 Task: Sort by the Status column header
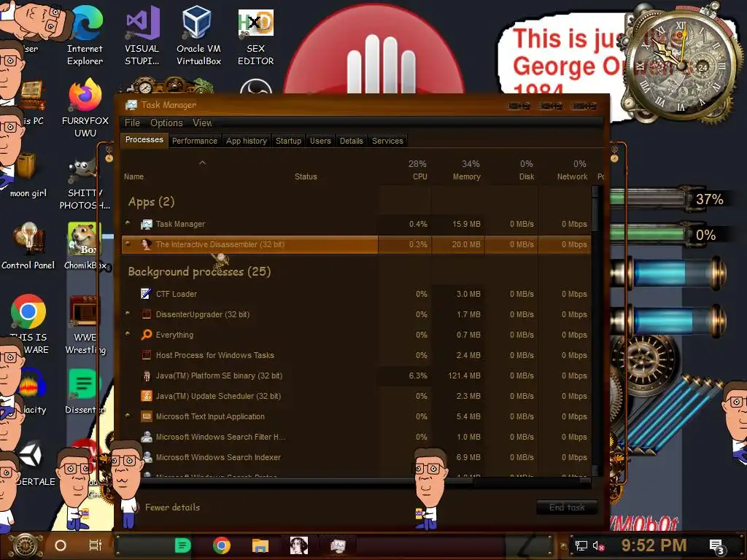click(x=306, y=176)
